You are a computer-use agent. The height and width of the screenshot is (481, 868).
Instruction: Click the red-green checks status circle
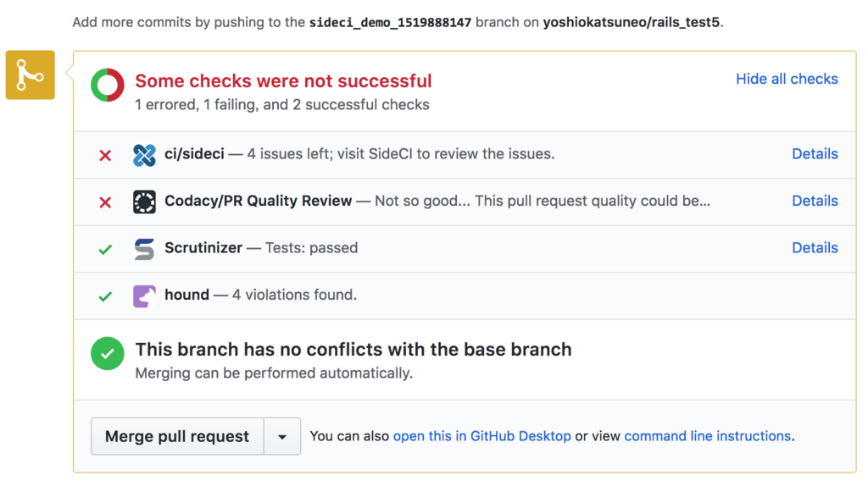pos(108,85)
